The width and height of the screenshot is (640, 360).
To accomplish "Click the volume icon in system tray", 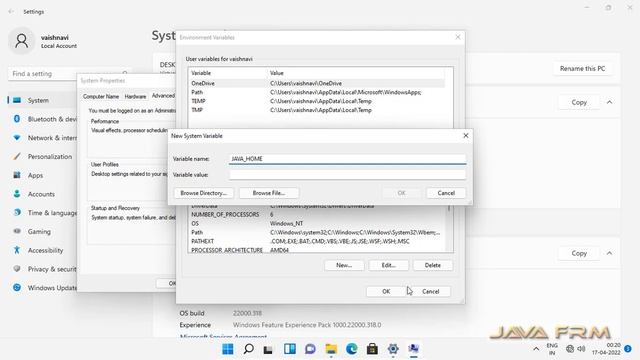I will click(x=581, y=349).
